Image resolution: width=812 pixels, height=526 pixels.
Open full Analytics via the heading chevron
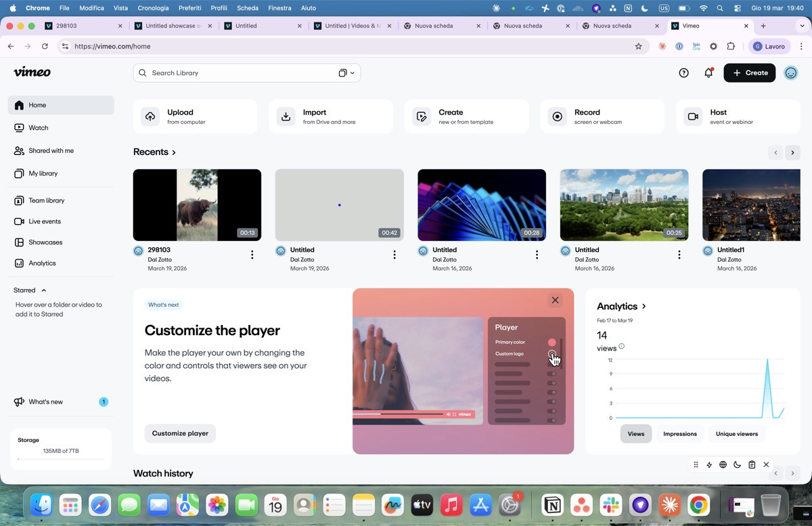(x=644, y=307)
